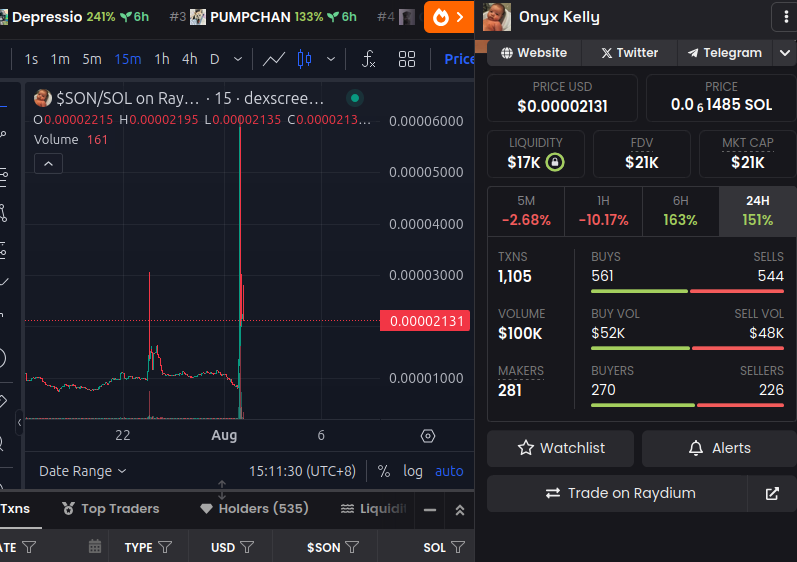The width and height of the screenshot is (797, 562).
Task: Click the current price label 0.00002131
Action: click(x=425, y=321)
